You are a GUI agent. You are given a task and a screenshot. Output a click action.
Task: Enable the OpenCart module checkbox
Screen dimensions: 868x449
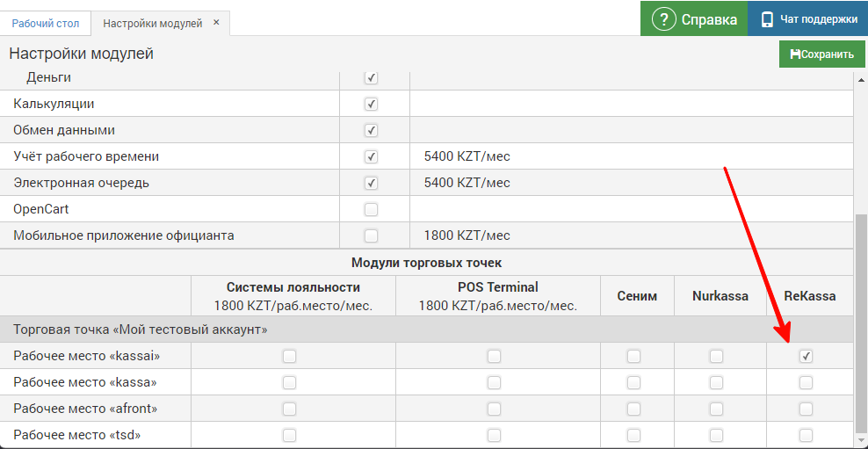[x=371, y=210]
